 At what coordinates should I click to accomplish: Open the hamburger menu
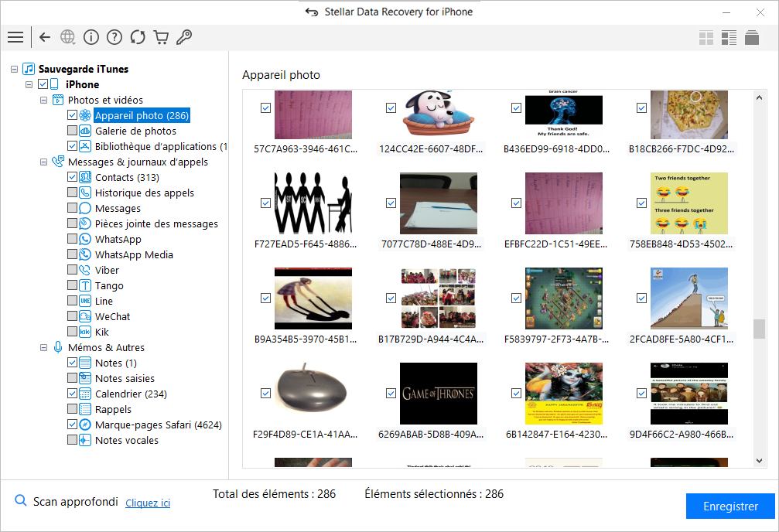pos(15,37)
